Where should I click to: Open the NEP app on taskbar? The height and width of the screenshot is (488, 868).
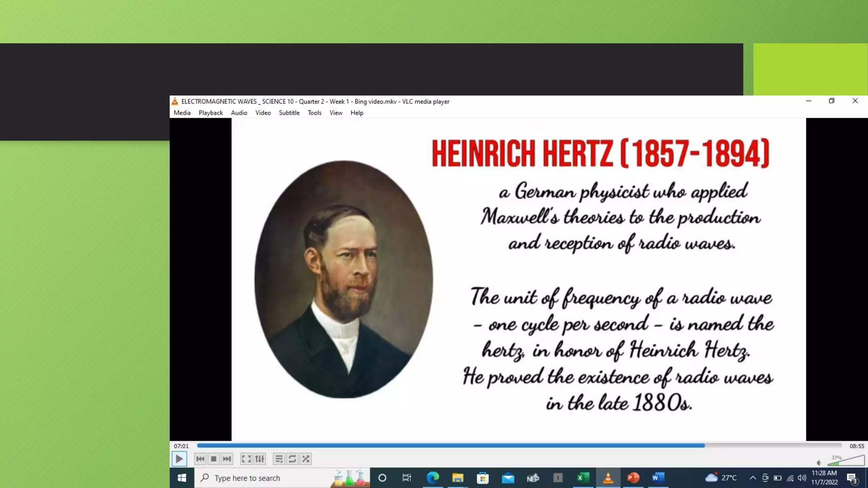coord(533,478)
